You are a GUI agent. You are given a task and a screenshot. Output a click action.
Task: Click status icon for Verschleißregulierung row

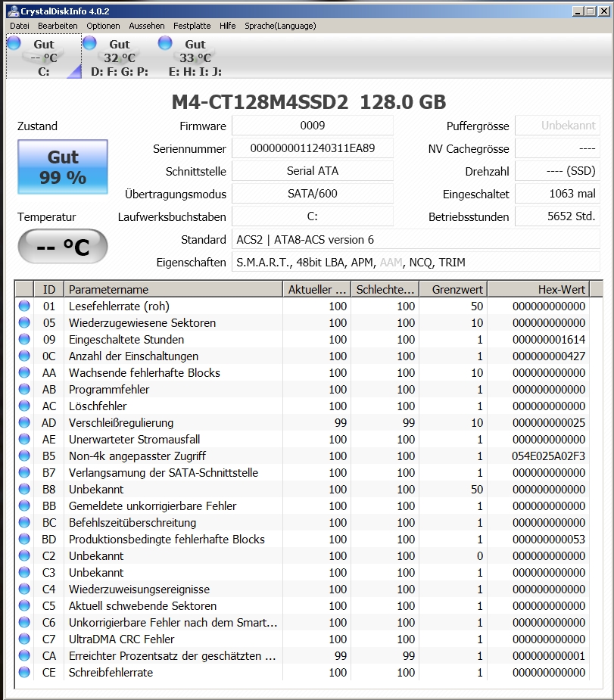point(24,422)
